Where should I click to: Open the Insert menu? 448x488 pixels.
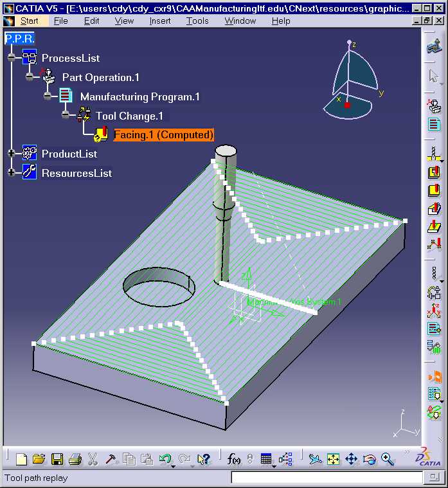(160, 21)
